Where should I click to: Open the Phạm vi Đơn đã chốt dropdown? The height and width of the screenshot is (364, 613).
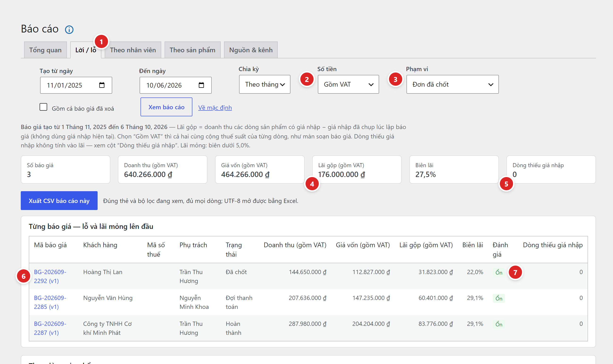point(452,84)
